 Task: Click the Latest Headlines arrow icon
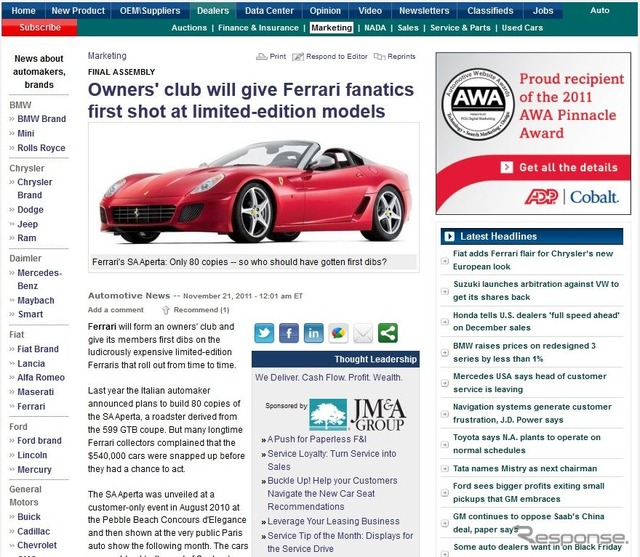pyautogui.click(x=449, y=236)
